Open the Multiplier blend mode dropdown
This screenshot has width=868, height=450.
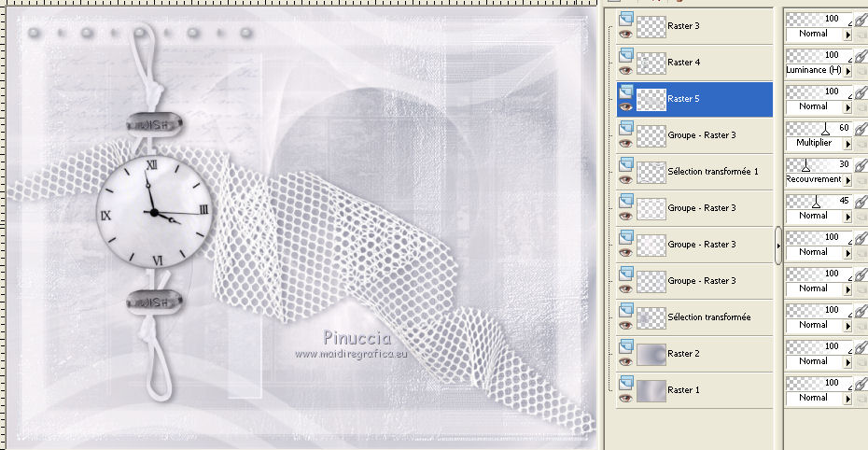click(x=847, y=144)
